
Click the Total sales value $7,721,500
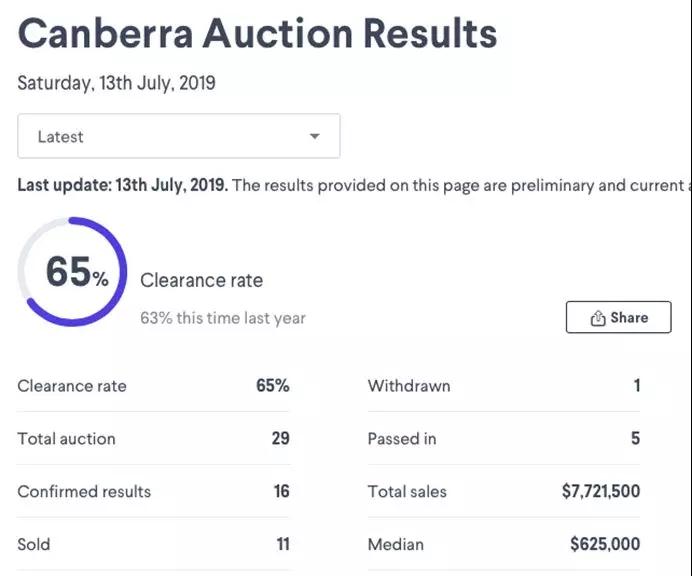pyautogui.click(x=600, y=491)
